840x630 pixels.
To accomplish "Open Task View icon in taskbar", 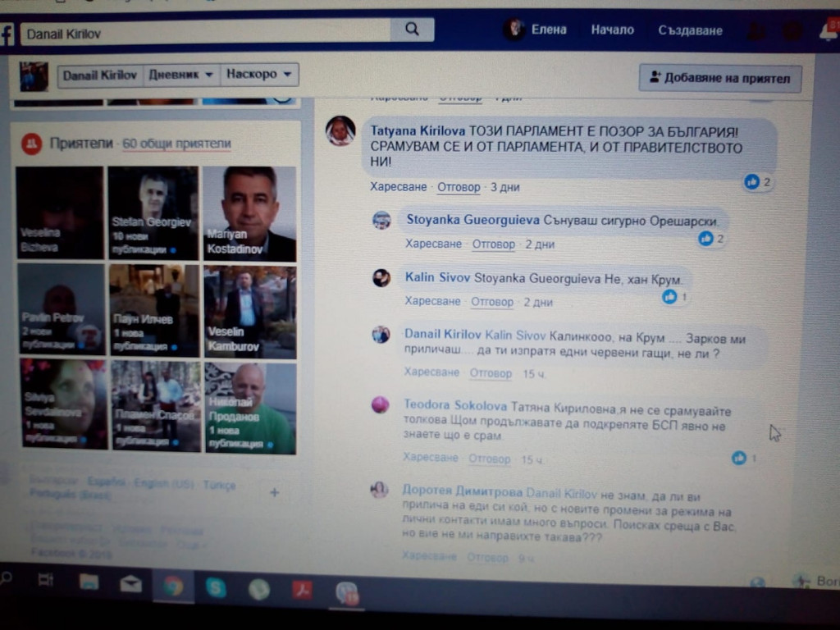I will coord(46,580).
